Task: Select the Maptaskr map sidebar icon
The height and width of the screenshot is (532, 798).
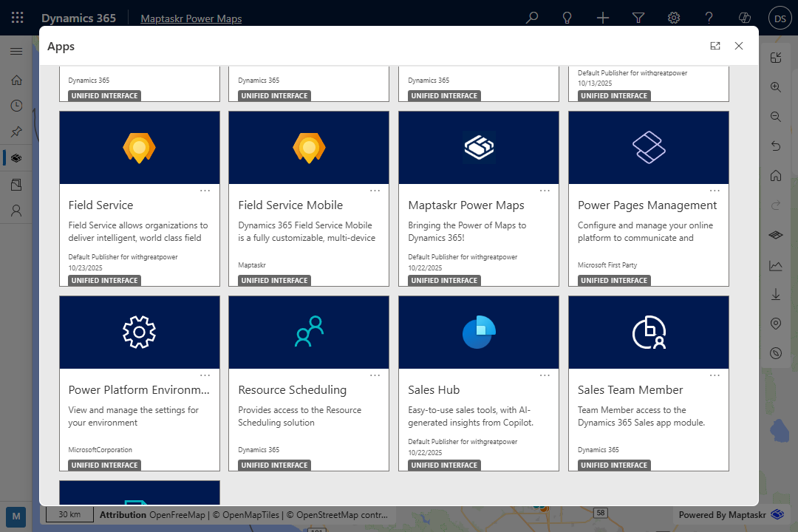Action: (16, 158)
